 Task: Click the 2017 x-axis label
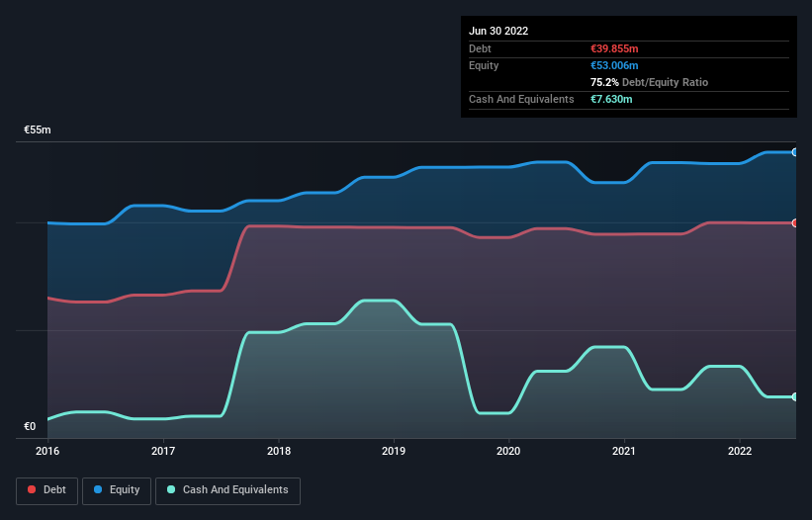click(x=163, y=451)
